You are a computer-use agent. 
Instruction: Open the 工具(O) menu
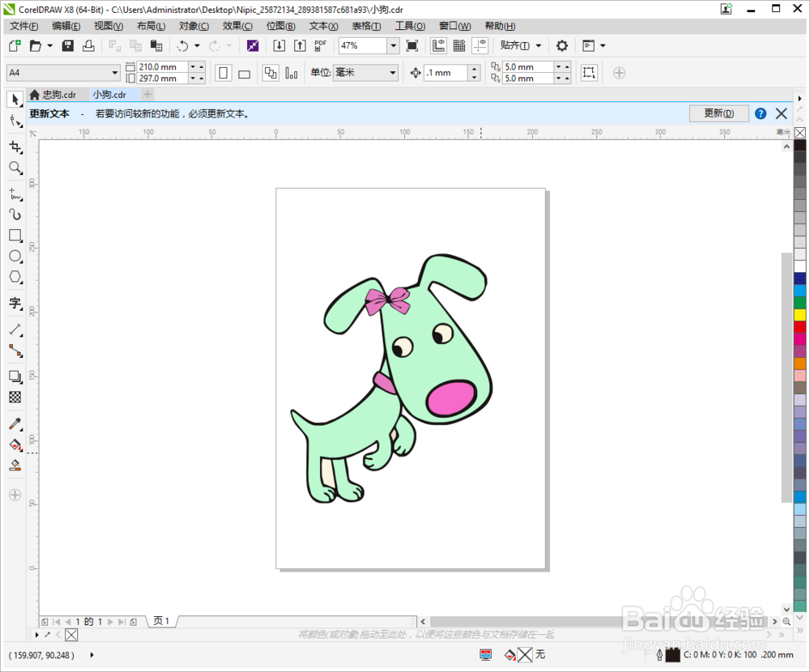pos(410,27)
